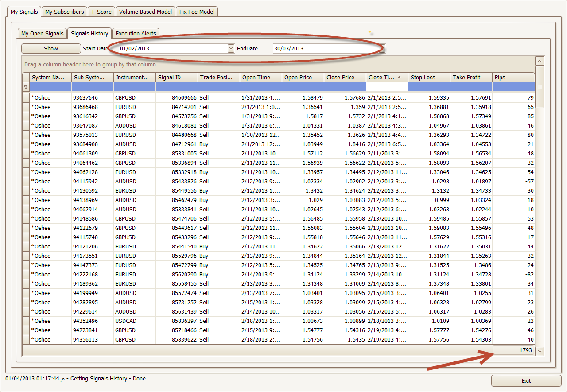567x392 pixels.
Task: Click scroll up arrow at grid top
Action: click(540, 61)
